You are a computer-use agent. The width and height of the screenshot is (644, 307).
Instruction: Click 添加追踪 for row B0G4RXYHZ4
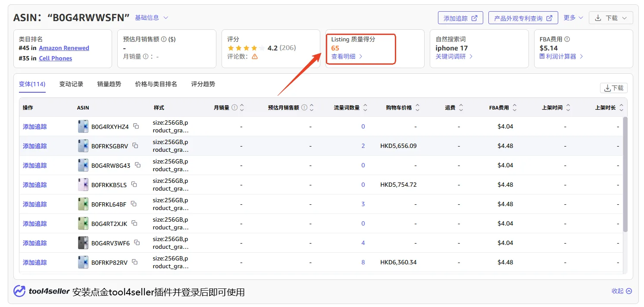35,126
